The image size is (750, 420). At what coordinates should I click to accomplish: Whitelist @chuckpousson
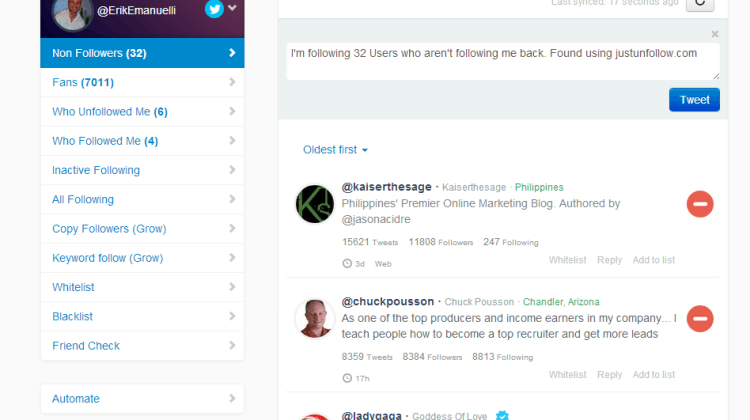point(567,375)
